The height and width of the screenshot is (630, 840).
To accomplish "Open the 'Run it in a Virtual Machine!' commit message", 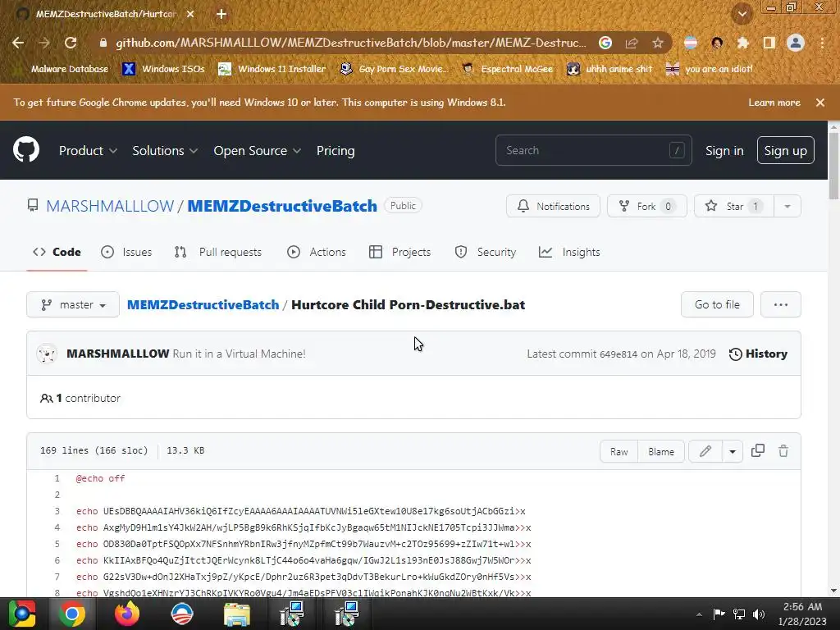I will coord(239,354).
